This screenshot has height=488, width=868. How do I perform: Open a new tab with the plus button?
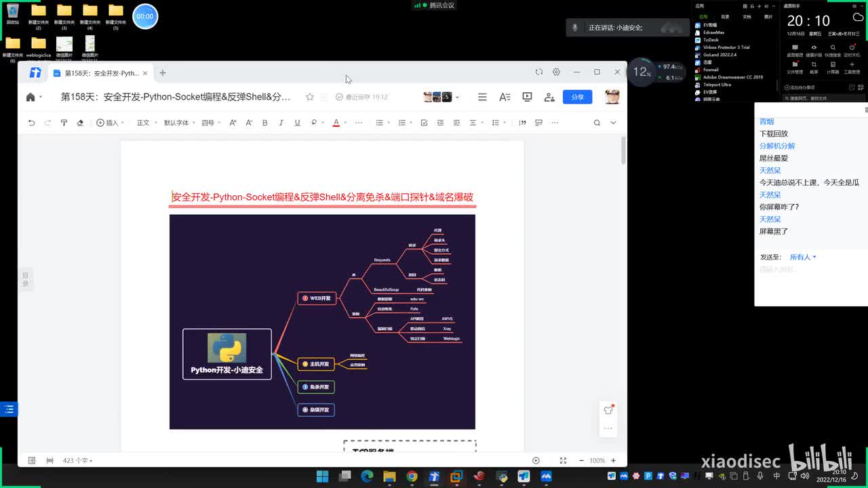tap(163, 73)
